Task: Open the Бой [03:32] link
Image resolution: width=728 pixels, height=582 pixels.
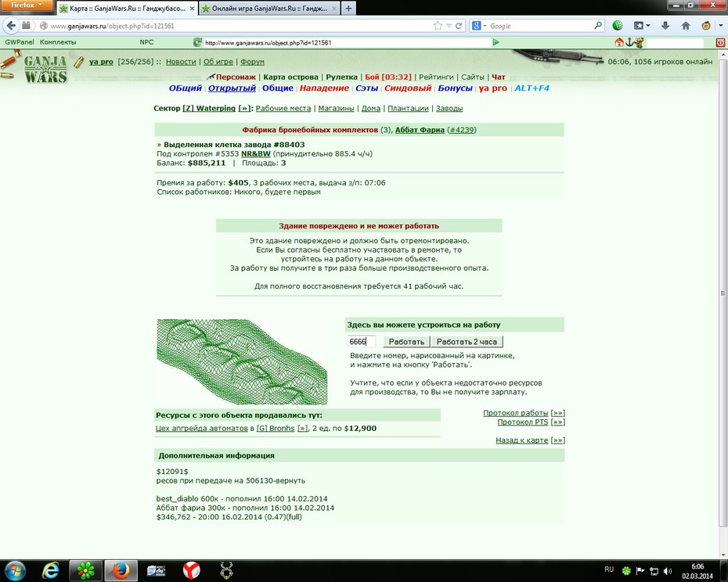Action: click(x=388, y=77)
